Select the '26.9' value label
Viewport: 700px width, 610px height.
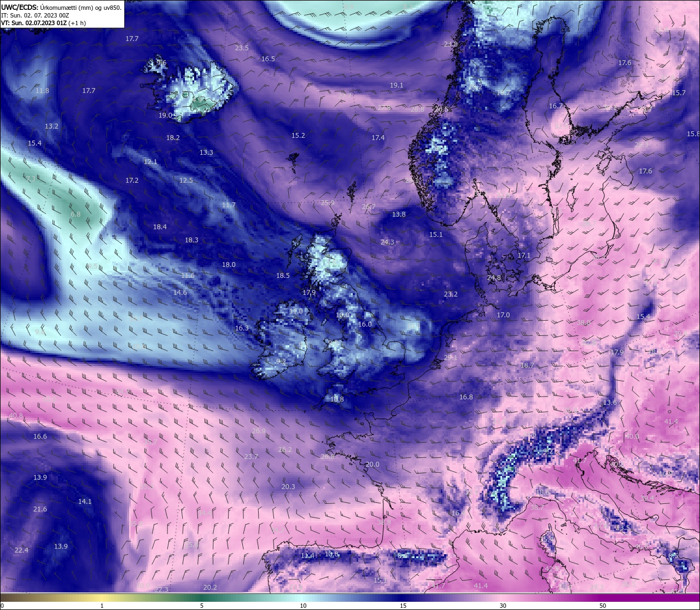259,431
